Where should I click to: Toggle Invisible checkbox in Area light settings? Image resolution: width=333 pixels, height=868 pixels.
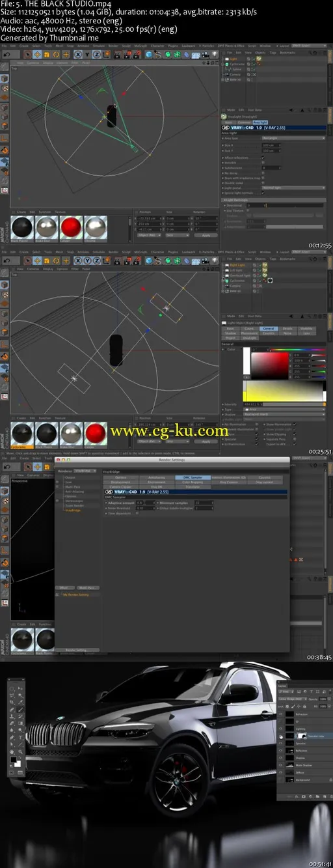[263, 163]
